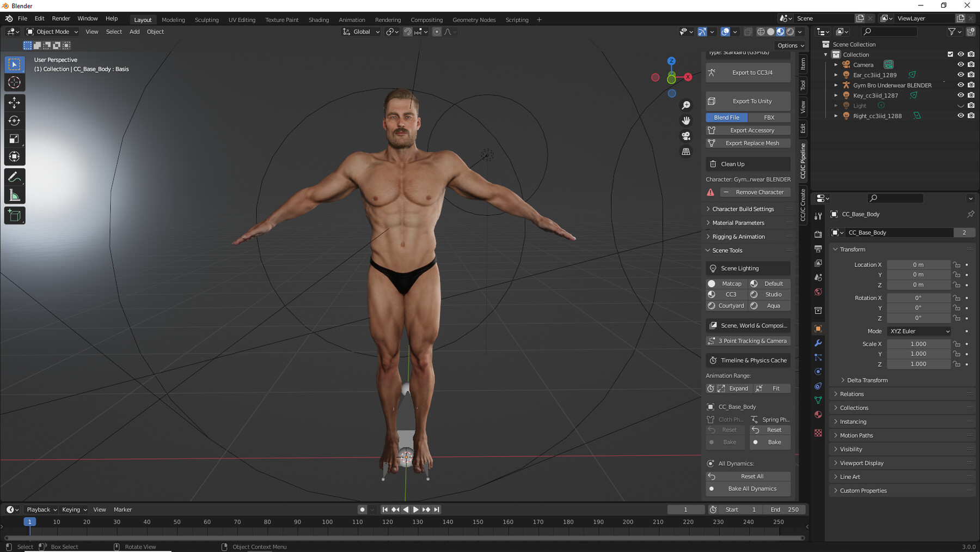
Task: Click Export to CC3/4 button
Action: 748,72
